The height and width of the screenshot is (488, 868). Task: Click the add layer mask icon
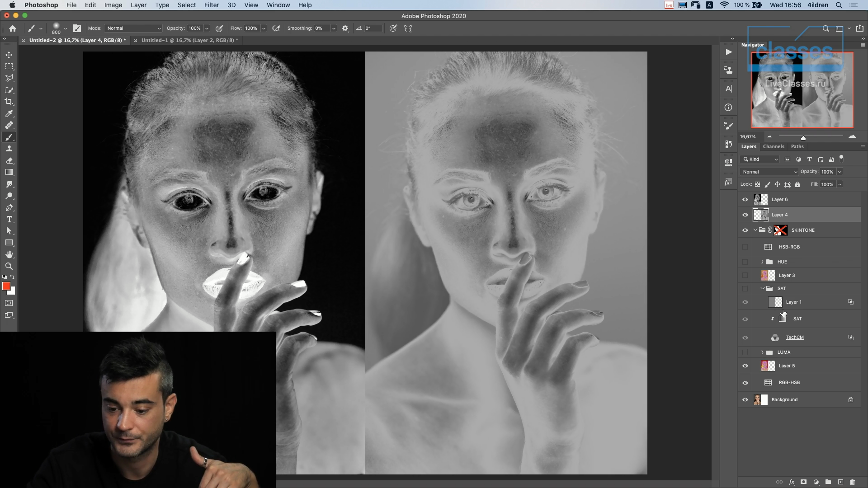[803, 482]
